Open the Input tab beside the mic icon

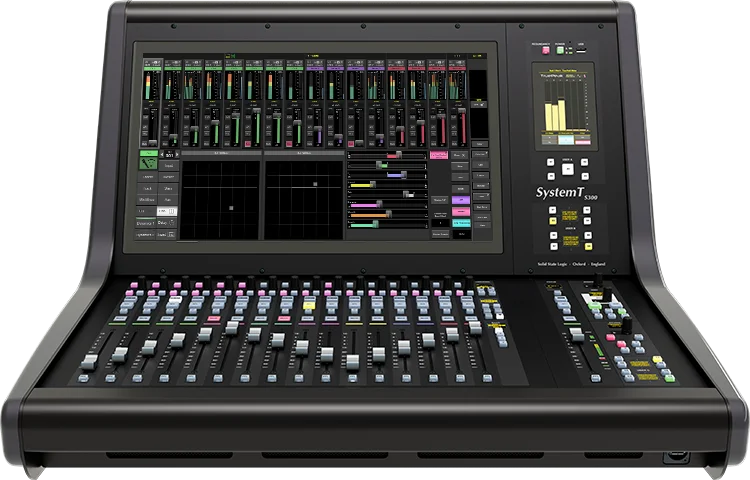[x=169, y=165]
